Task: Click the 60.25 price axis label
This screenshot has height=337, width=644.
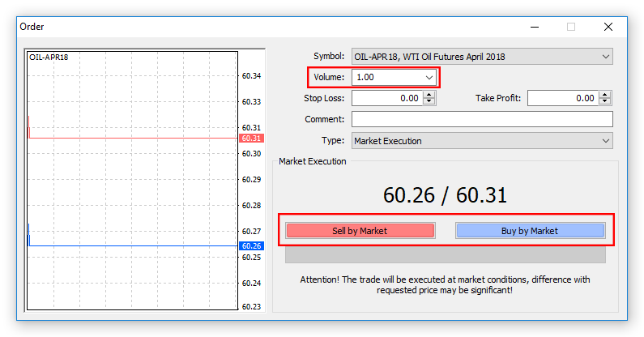Action: (x=251, y=258)
